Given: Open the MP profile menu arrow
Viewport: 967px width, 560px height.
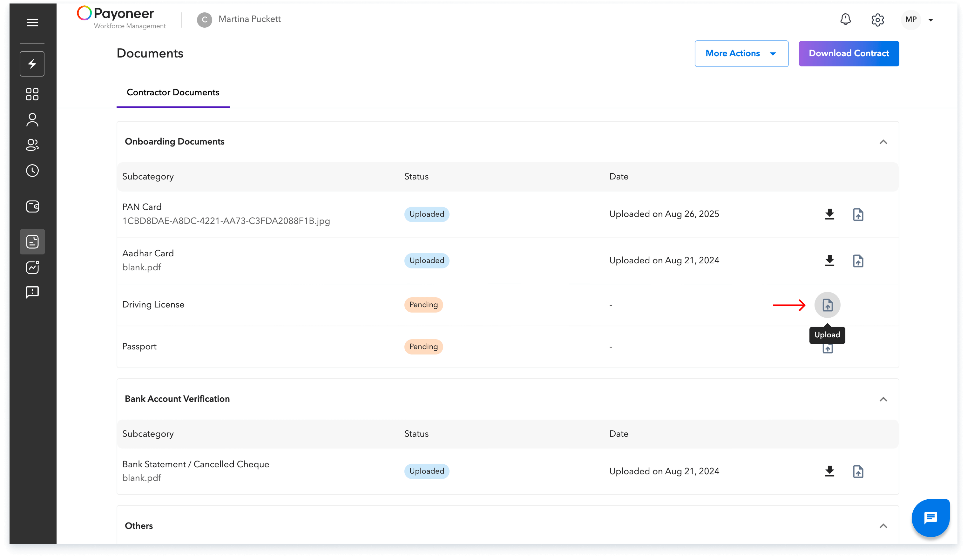Looking at the screenshot, I should click(x=930, y=20).
